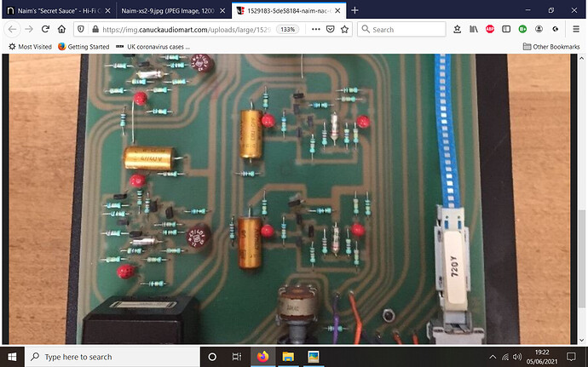Click the Windows taskbar search box

(x=111, y=357)
